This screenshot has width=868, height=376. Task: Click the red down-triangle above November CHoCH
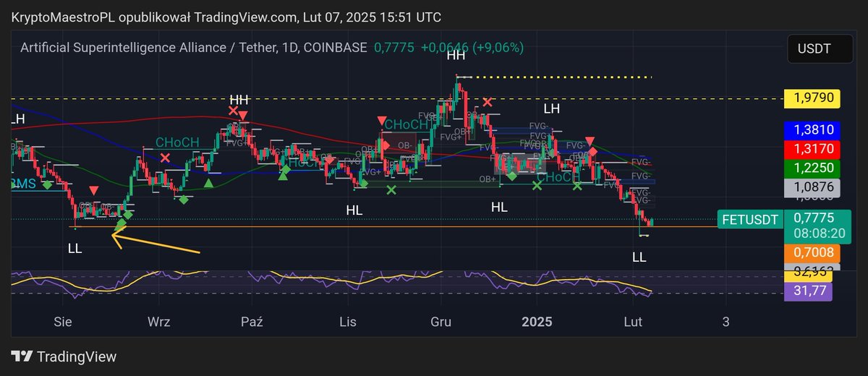(x=381, y=120)
